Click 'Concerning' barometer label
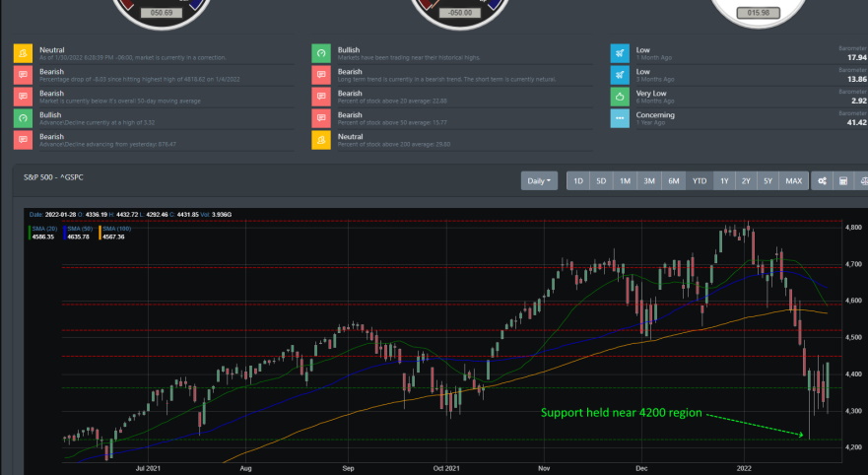Viewport: 868px width, 475px height. coord(655,114)
